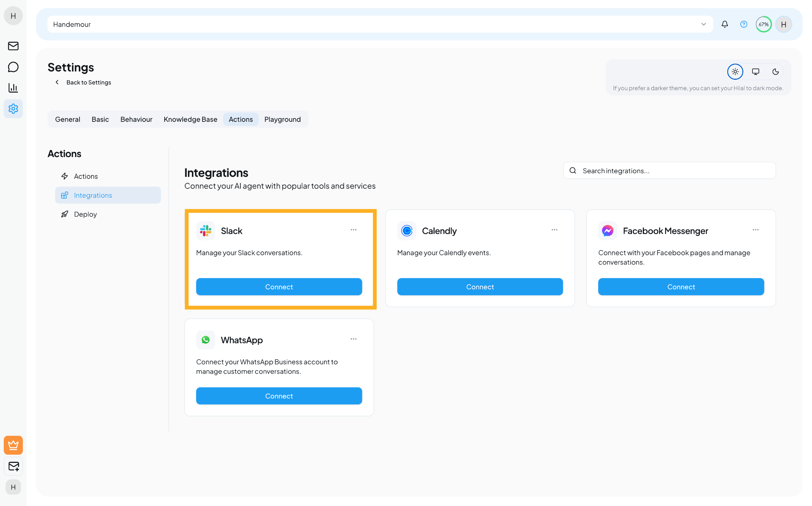Open the help question mark icon
This screenshot has height=506, width=812.
pyautogui.click(x=743, y=24)
